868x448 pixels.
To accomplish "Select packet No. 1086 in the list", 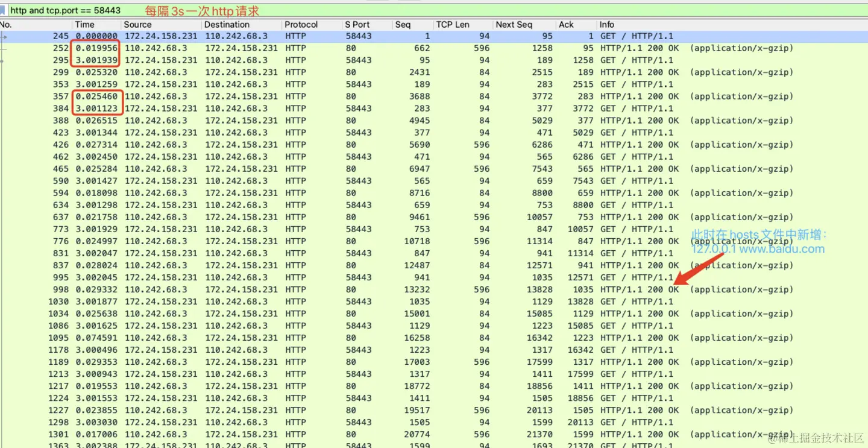I will [x=434, y=326].
